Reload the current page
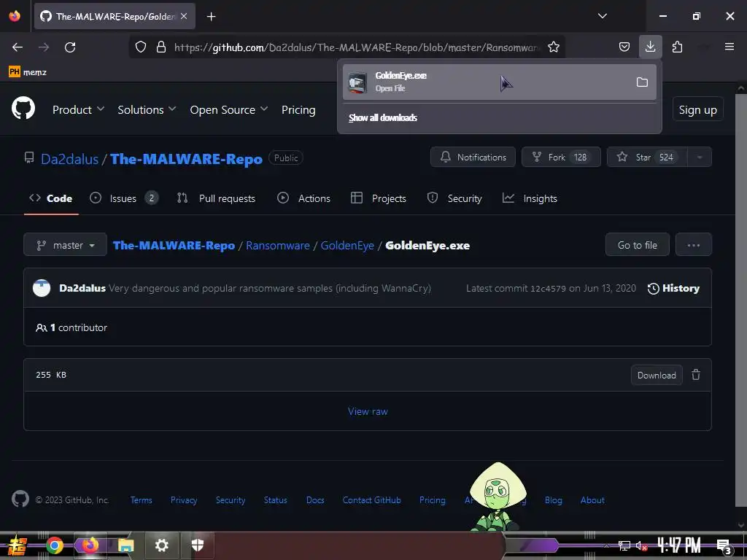Image resolution: width=747 pixels, height=560 pixels. pyautogui.click(x=70, y=47)
